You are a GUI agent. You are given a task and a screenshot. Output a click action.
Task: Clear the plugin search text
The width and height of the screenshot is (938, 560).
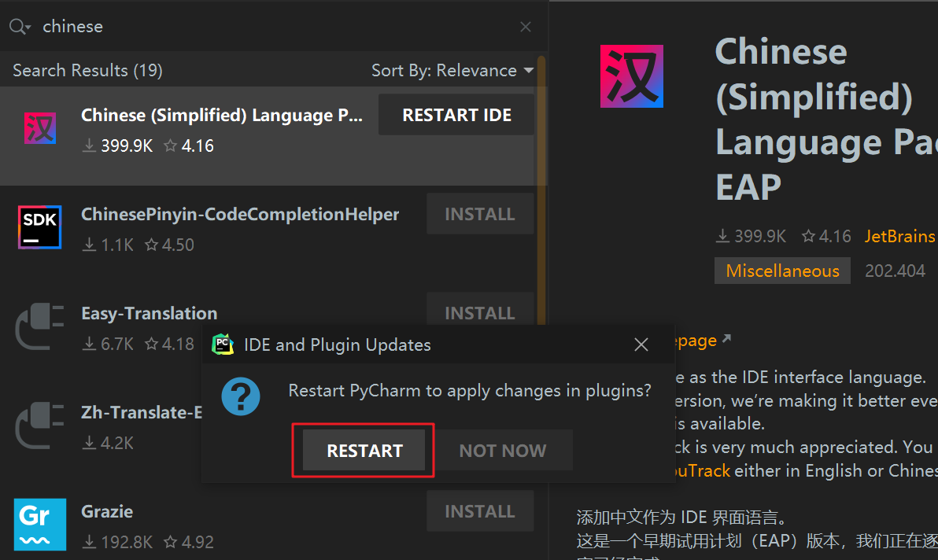(x=526, y=27)
